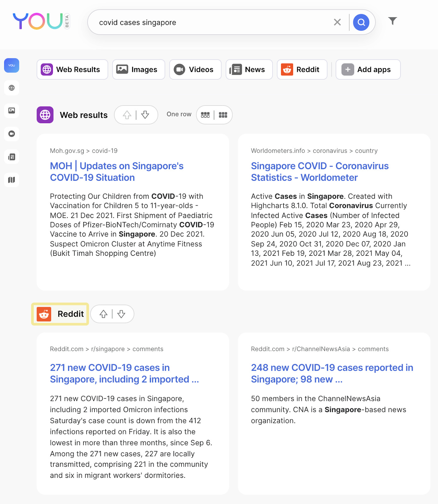Select the images sidebar icon

pyautogui.click(x=12, y=111)
